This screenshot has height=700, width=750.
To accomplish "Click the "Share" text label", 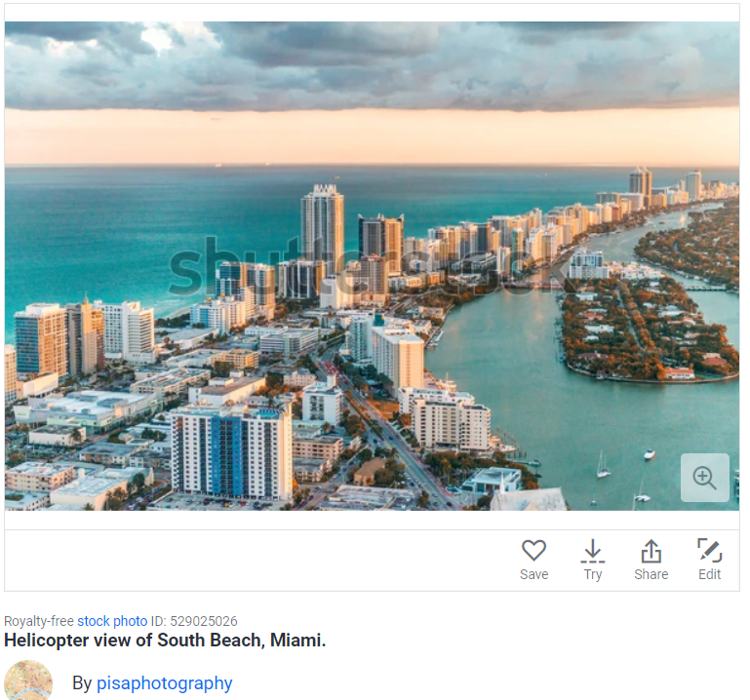I will pyautogui.click(x=651, y=574).
